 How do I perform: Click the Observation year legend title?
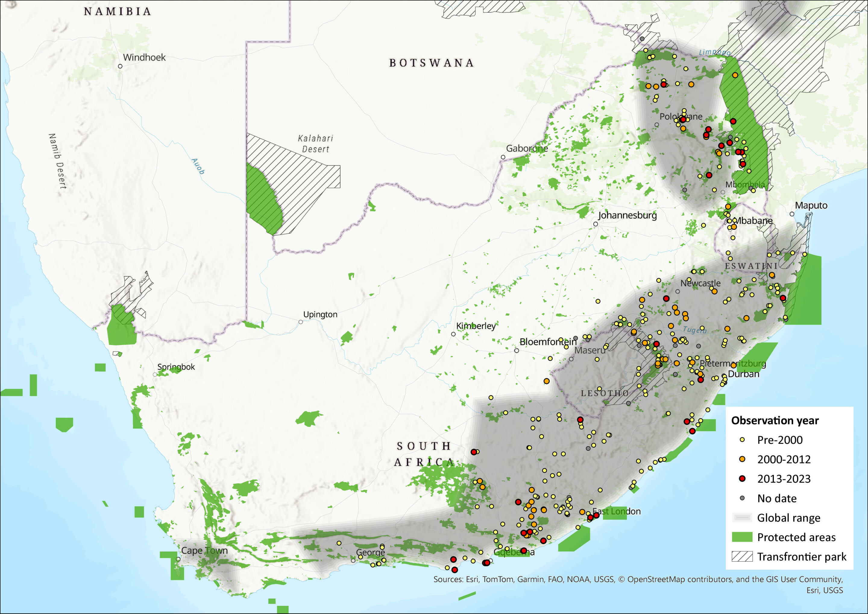[x=775, y=420]
